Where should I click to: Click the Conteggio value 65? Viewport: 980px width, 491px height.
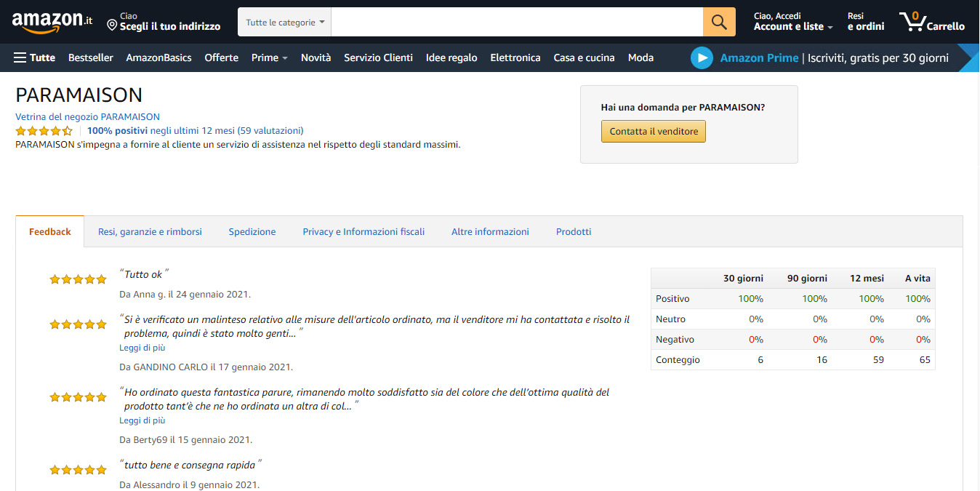pyautogui.click(x=925, y=360)
